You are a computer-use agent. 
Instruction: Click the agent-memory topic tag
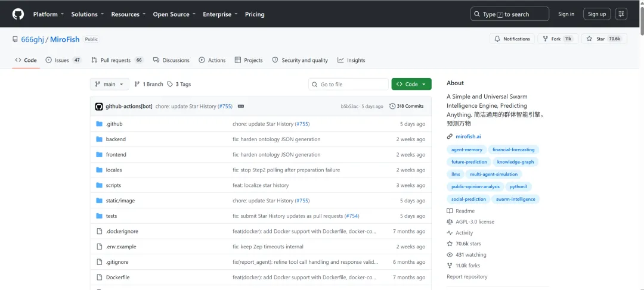(466, 149)
